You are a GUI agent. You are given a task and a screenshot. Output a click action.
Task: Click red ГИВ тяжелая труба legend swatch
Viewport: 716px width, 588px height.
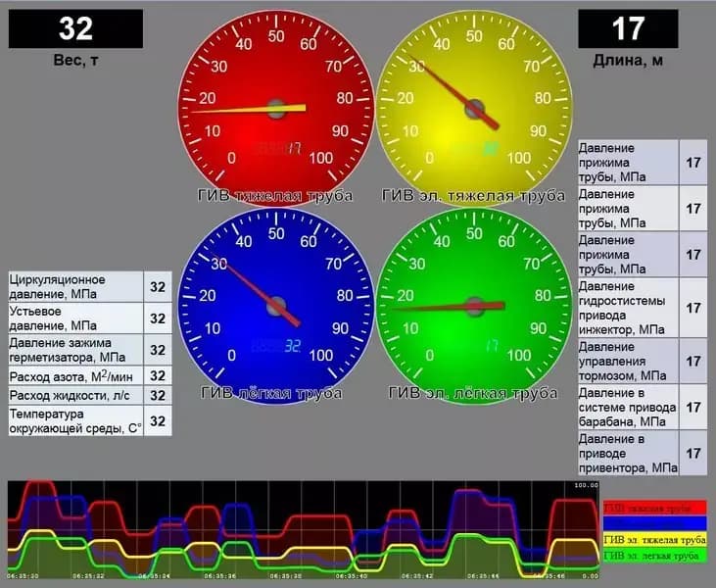[655, 508]
